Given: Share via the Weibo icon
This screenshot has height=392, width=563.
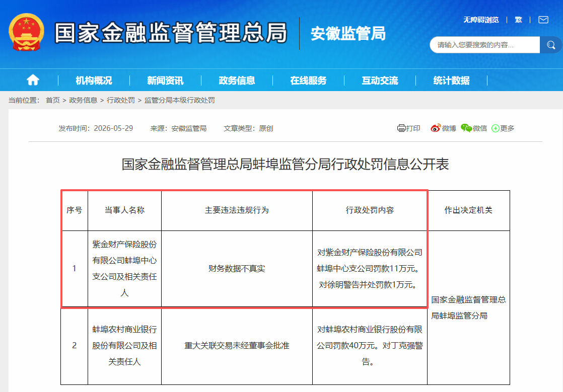Looking at the screenshot, I should 436,128.
